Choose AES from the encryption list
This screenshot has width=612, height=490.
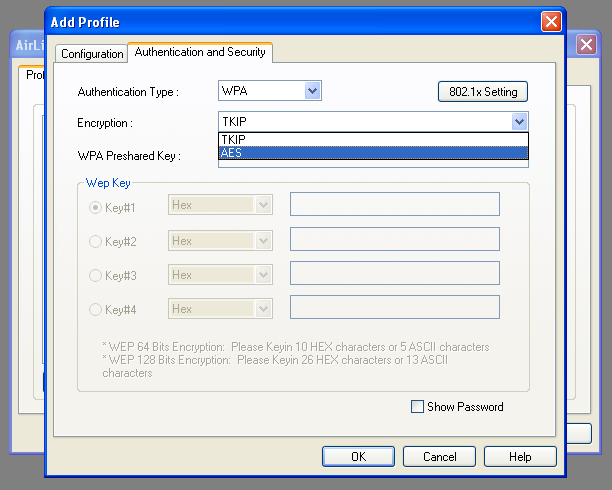(373, 153)
